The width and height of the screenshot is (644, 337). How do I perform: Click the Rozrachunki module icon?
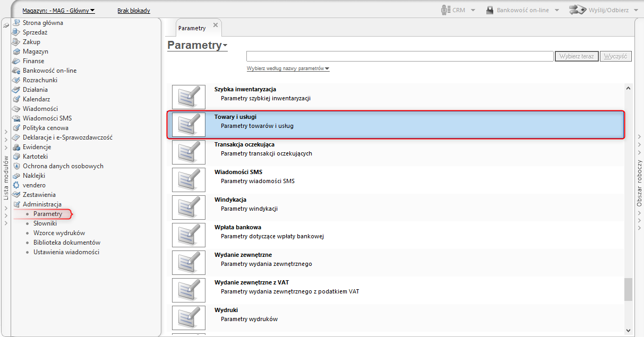(16, 80)
